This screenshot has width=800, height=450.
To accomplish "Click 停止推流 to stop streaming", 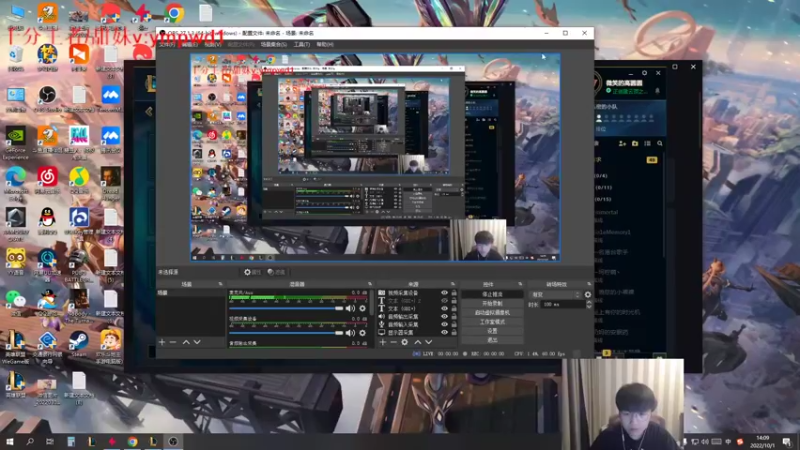I will (492, 294).
